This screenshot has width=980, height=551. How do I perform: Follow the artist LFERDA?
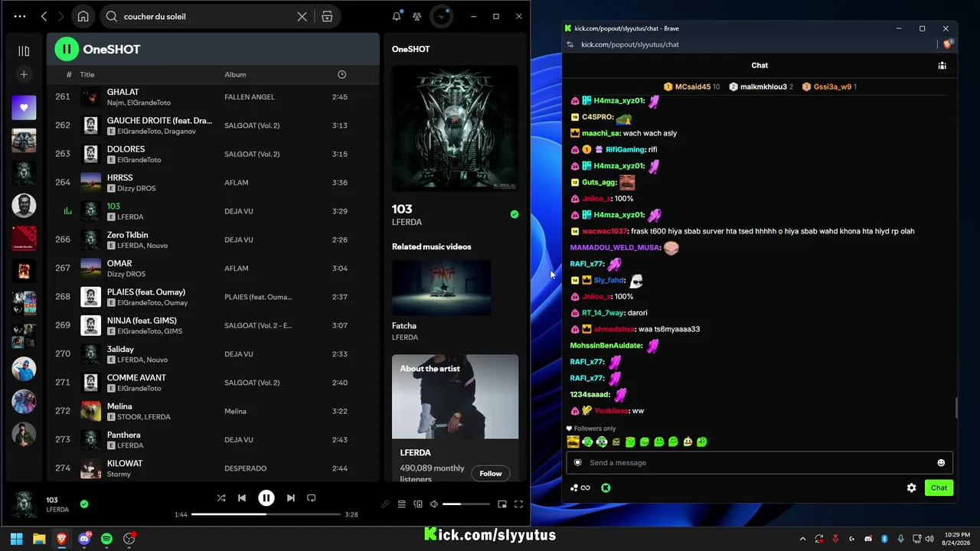491,474
